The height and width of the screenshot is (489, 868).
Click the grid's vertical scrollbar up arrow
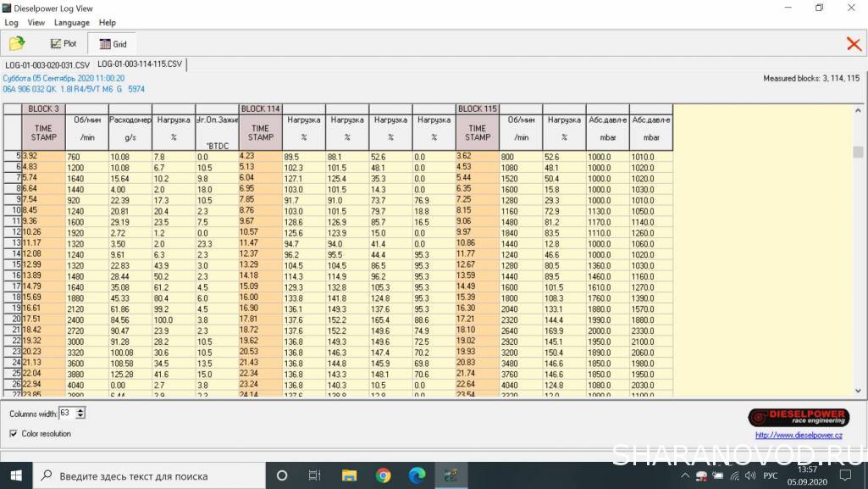pyautogui.click(x=858, y=109)
